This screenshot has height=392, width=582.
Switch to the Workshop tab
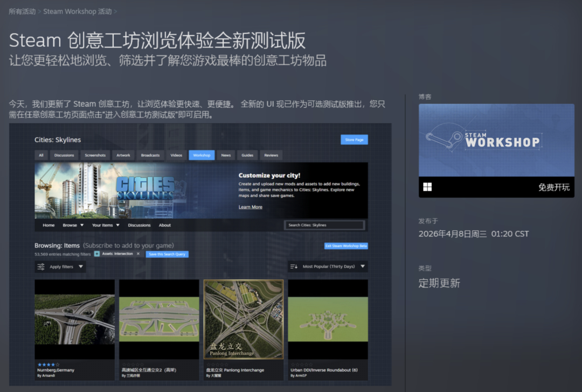point(202,155)
